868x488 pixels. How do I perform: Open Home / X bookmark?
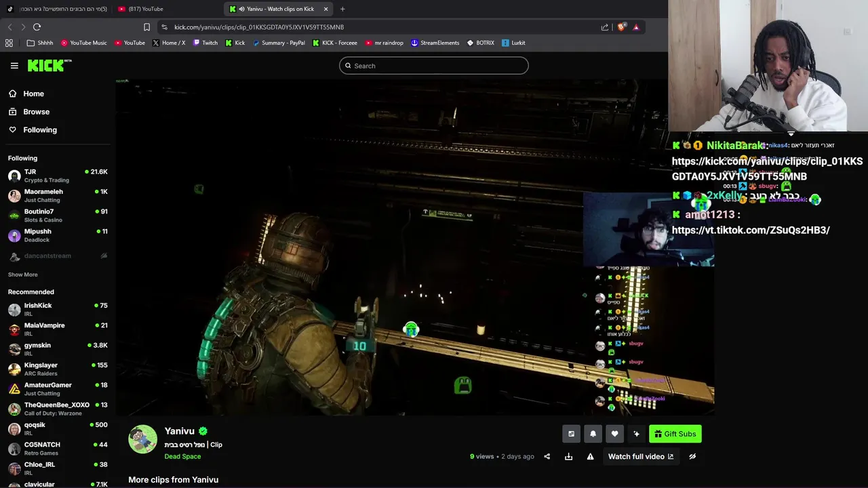(169, 43)
